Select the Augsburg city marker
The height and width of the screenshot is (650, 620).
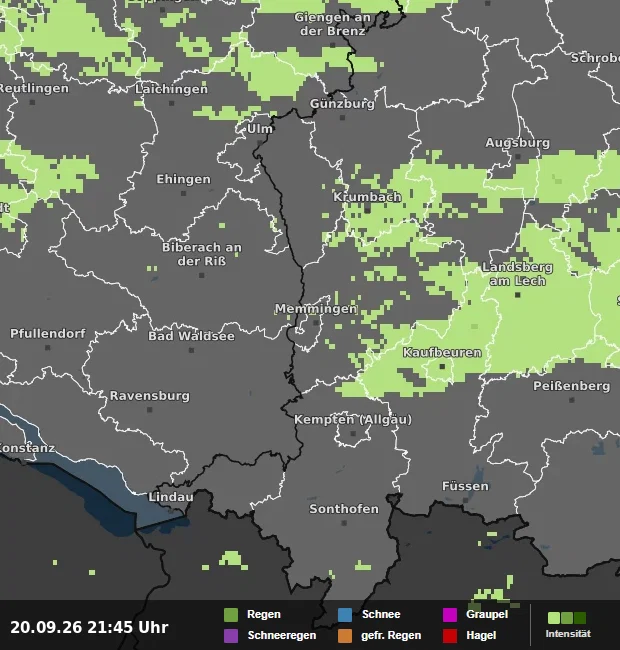[x=518, y=157]
